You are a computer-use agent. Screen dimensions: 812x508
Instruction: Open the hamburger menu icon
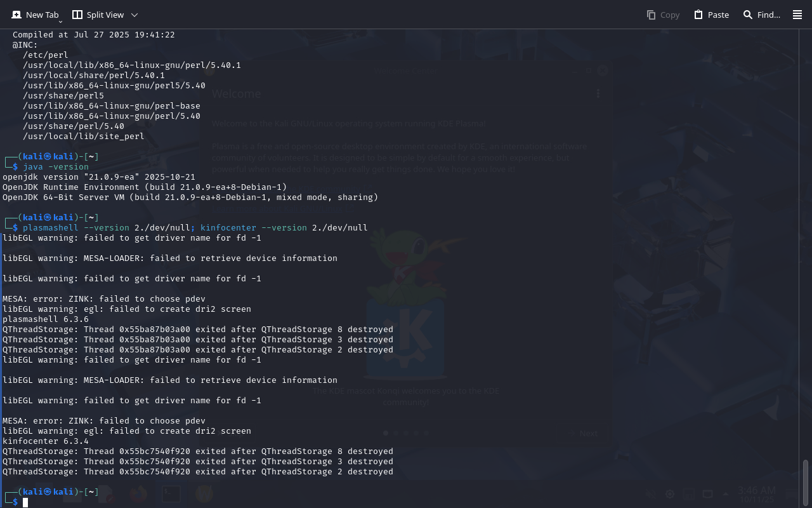coord(797,15)
